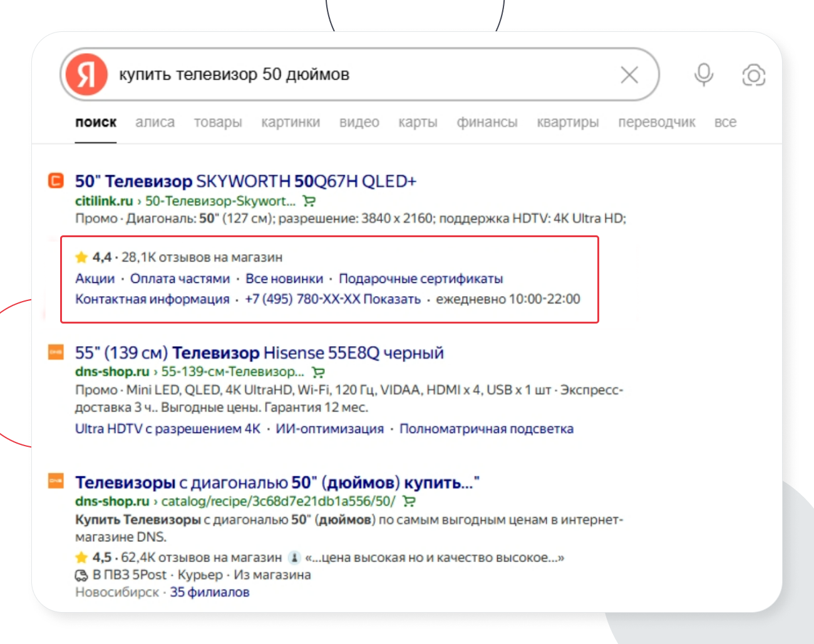
Task: Open Hisense 55E8Q TV result title
Action: [x=259, y=352]
